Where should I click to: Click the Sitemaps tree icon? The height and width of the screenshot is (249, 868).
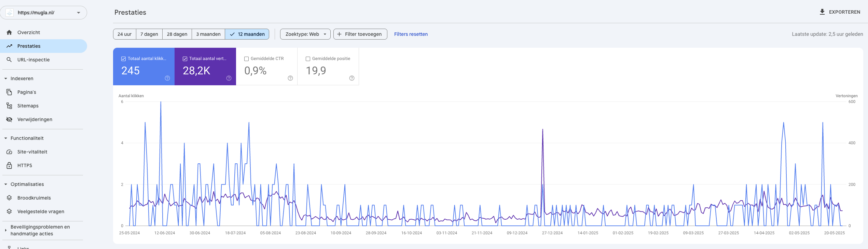click(9, 106)
